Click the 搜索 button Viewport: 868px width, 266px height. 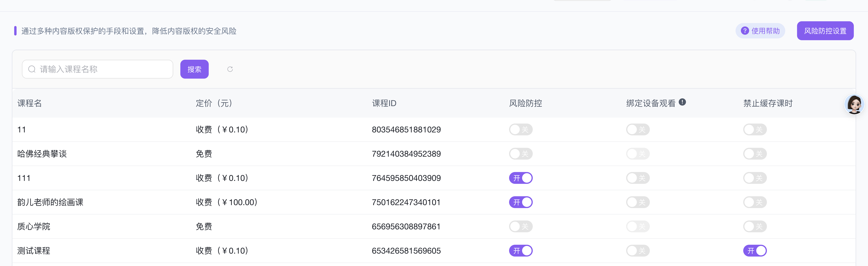coord(194,69)
